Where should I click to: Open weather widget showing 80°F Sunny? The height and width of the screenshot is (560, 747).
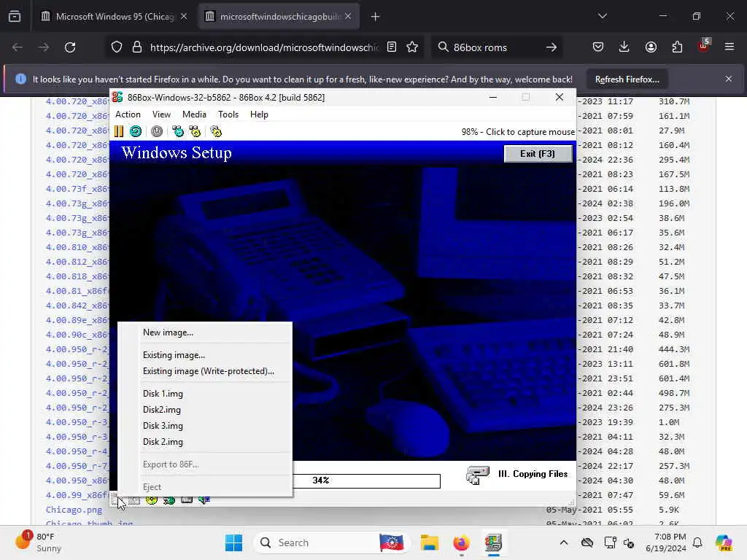pos(39,542)
